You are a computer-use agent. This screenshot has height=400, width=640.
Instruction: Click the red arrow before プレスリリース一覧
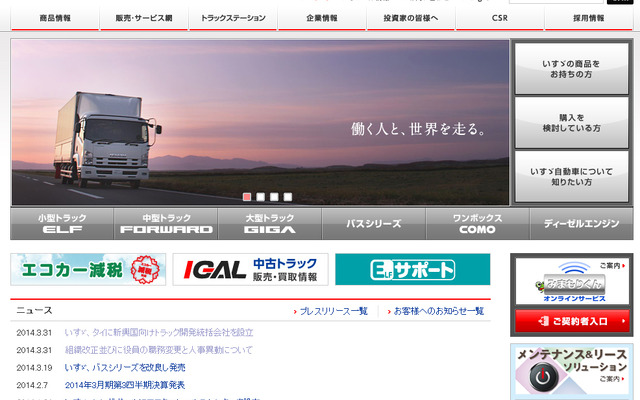click(295, 312)
